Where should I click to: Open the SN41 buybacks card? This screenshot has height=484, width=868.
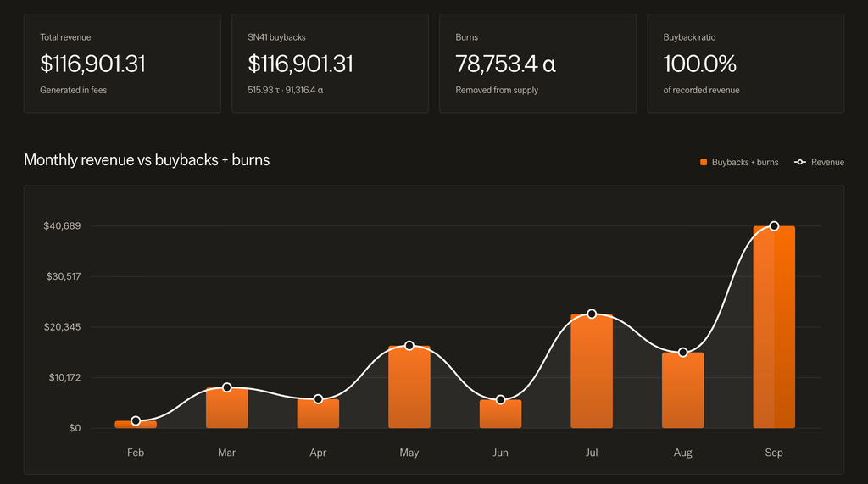(x=330, y=64)
